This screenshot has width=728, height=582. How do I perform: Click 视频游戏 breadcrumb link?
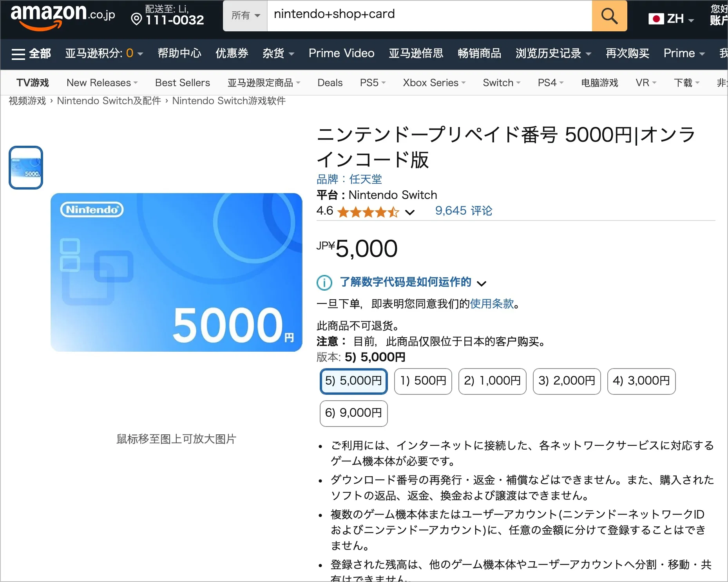[x=27, y=101]
